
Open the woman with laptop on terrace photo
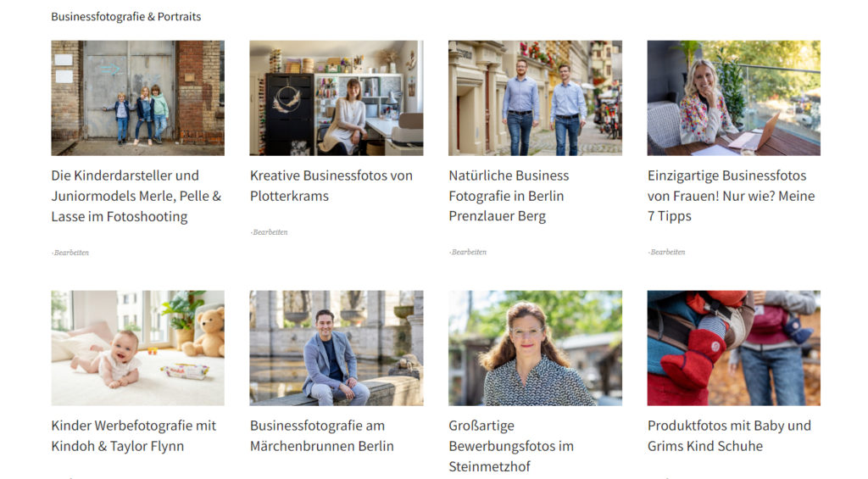(x=734, y=98)
